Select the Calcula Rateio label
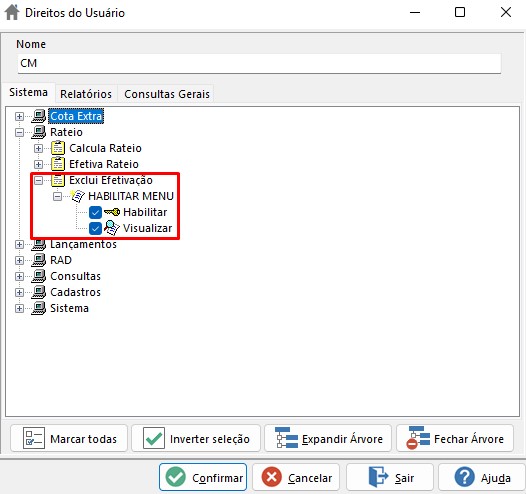 (105, 148)
